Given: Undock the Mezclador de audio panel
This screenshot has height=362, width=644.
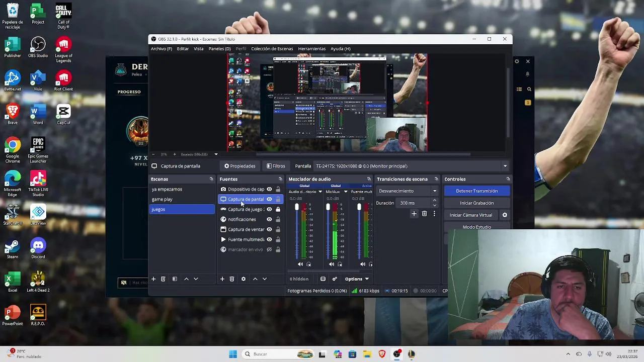Looking at the screenshot, I should point(369,179).
